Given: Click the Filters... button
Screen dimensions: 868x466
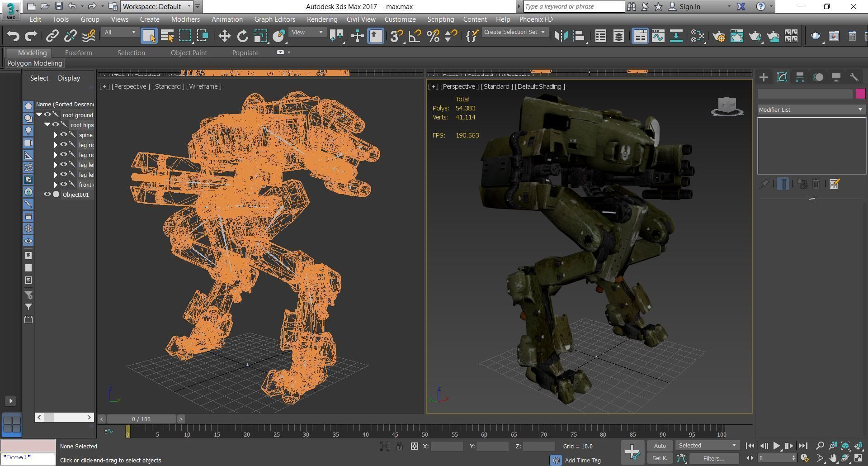Looking at the screenshot, I should tap(714, 458).
